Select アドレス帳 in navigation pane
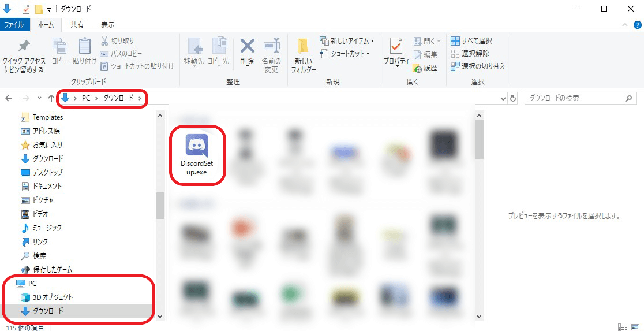 [x=40, y=131]
